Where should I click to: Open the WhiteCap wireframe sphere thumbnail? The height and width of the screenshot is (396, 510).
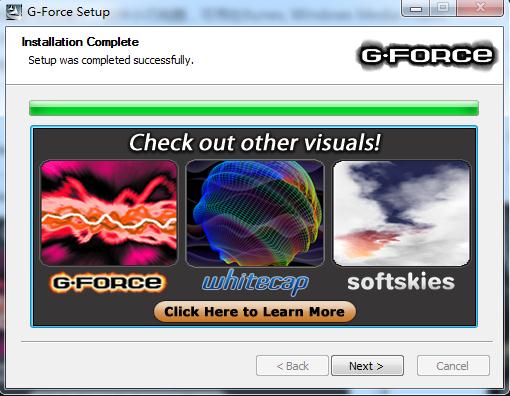[x=255, y=213]
